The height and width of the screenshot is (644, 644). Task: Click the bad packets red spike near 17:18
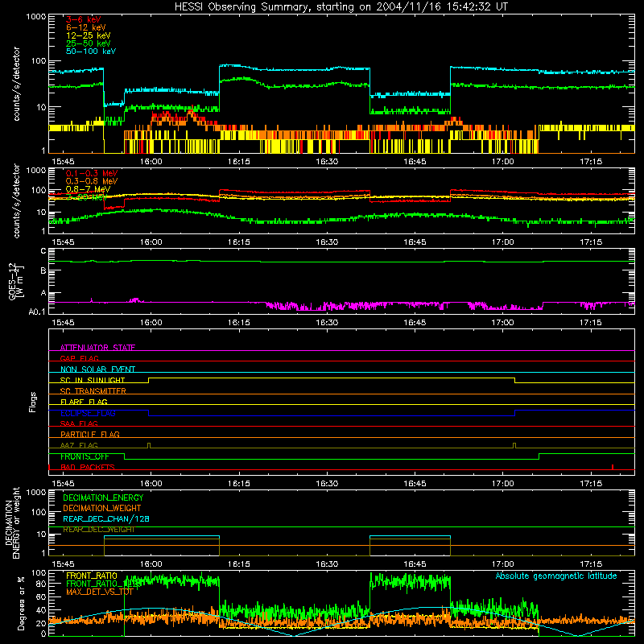click(x=613, y=467)
